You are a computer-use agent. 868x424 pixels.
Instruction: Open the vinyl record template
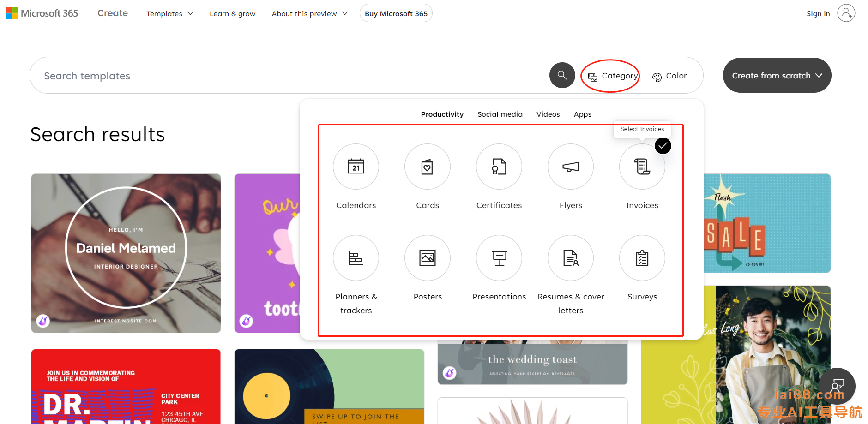[329, 387]
